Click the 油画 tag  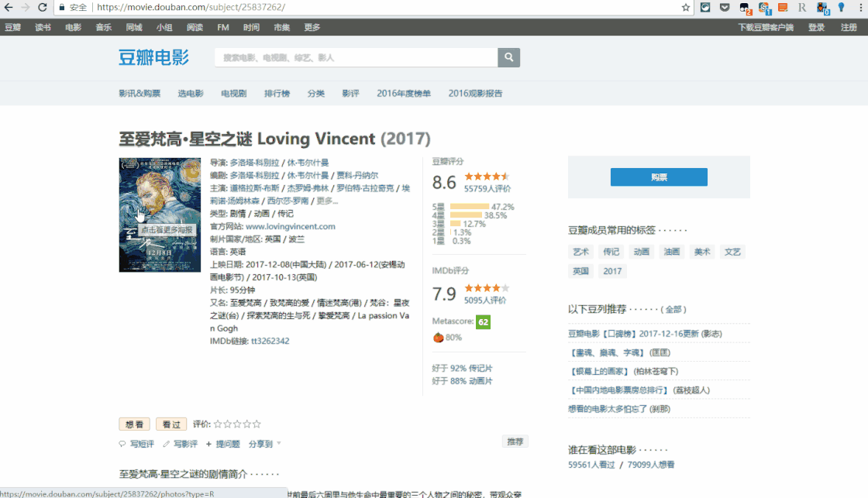tap(671, 252)
